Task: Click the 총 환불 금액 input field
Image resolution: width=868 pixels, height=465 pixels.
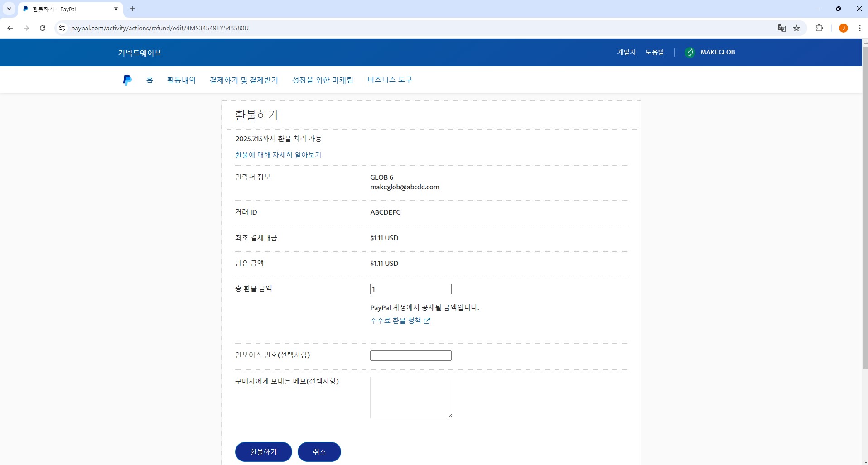Action: coord(411,289)
